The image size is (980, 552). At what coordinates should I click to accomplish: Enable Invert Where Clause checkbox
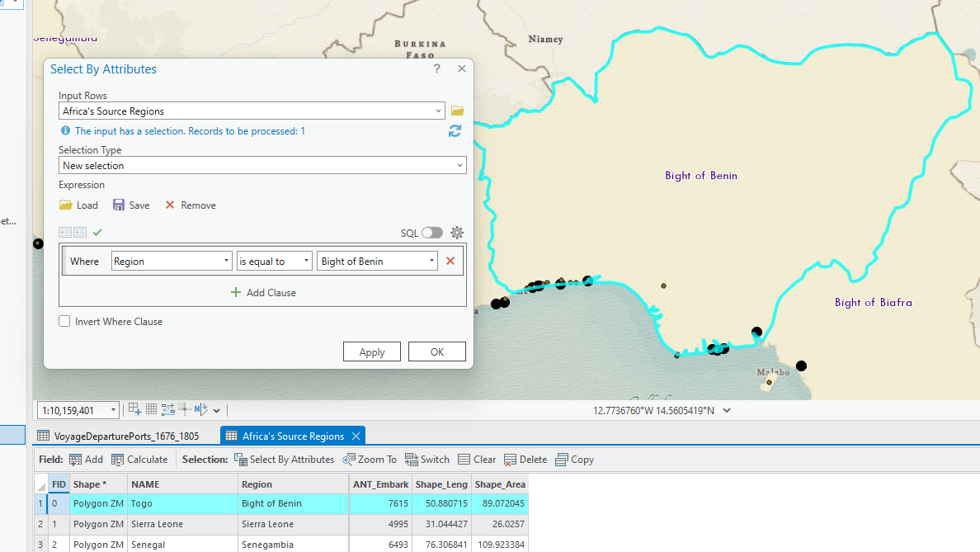click(x=64, y=322)
